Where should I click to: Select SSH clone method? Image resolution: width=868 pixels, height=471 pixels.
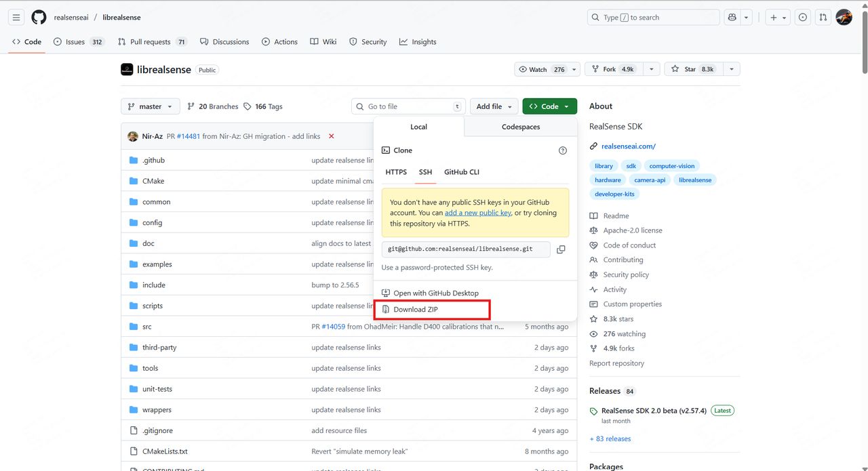tap(425, 172)
